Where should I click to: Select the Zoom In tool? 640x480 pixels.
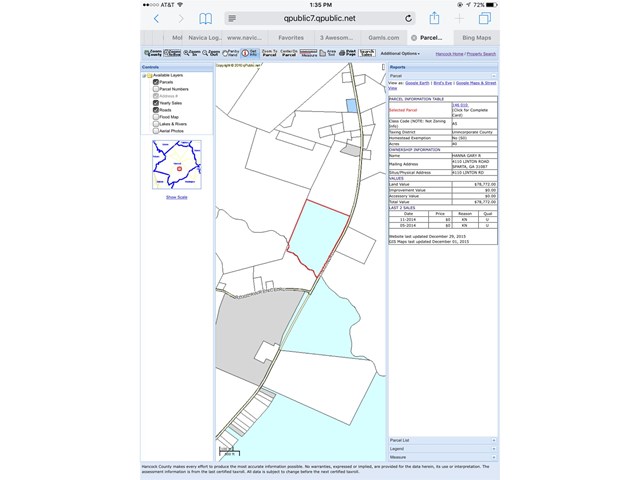click(x=192, y=53)
